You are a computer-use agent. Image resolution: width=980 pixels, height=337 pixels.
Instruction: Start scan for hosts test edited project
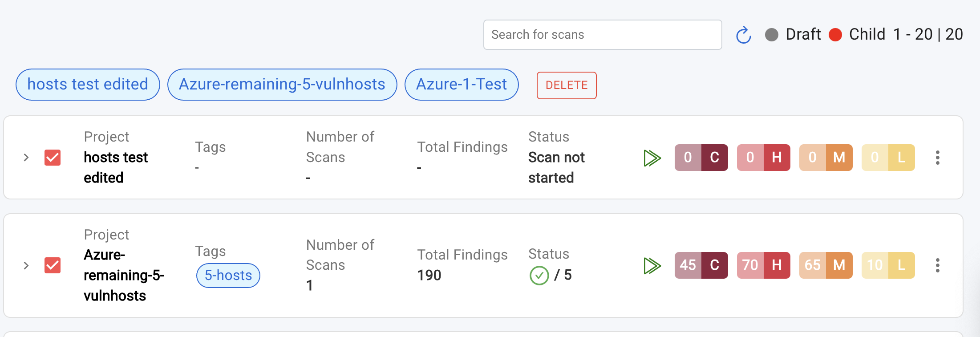[x=652, y=158]
